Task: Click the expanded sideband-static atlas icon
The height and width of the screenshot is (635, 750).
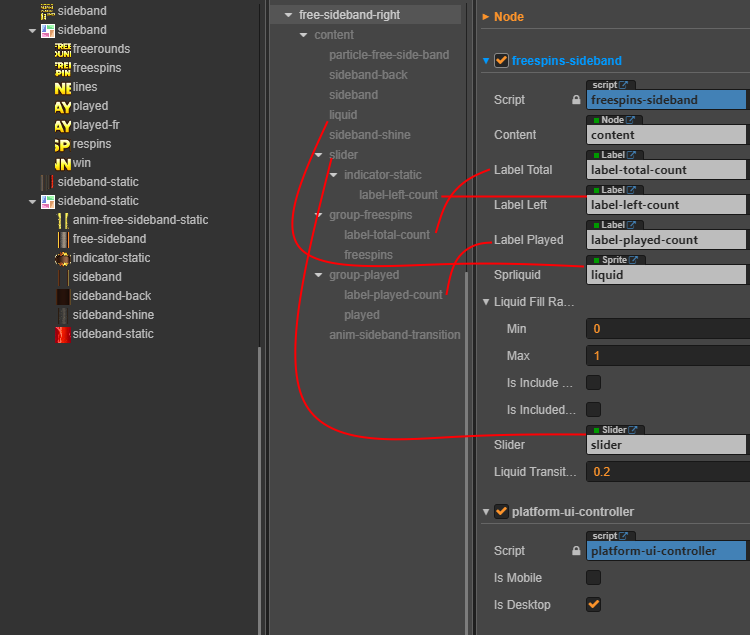Action: 48,202
